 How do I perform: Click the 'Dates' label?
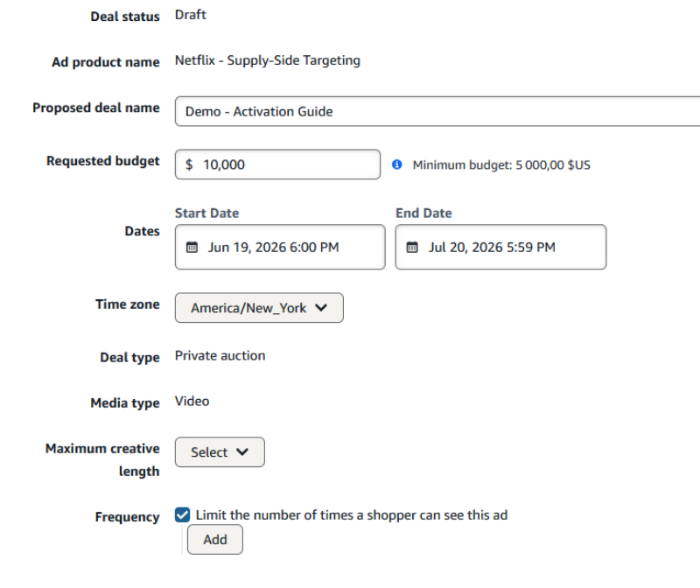tap(142, 231)
